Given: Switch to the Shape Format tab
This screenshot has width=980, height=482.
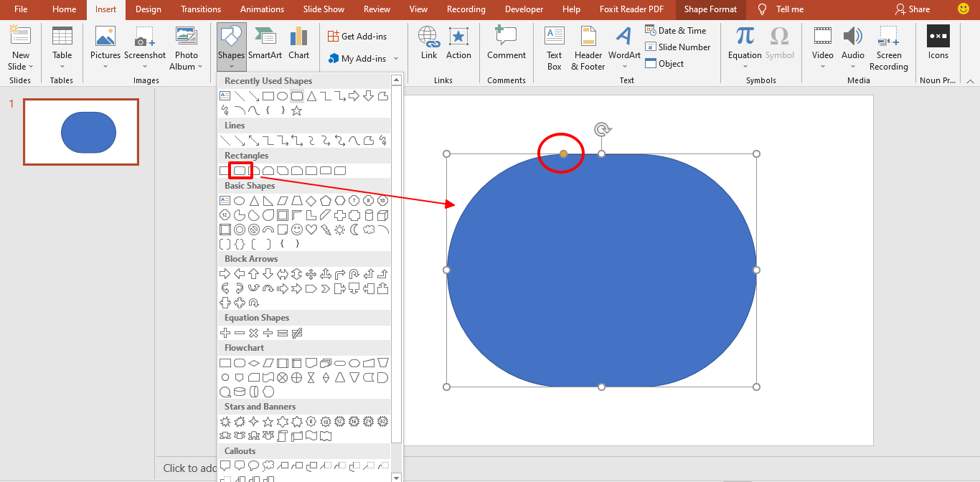Looking at the screenshot, I should point(710,9).
